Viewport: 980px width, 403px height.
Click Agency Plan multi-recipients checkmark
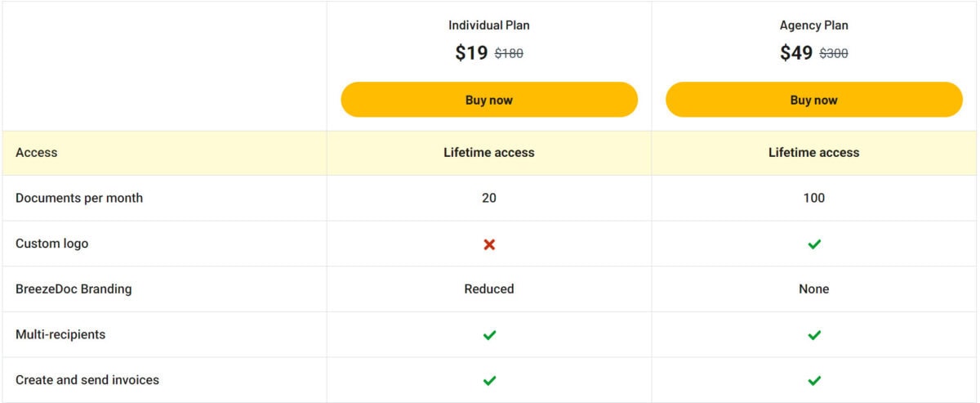point(814,335)
